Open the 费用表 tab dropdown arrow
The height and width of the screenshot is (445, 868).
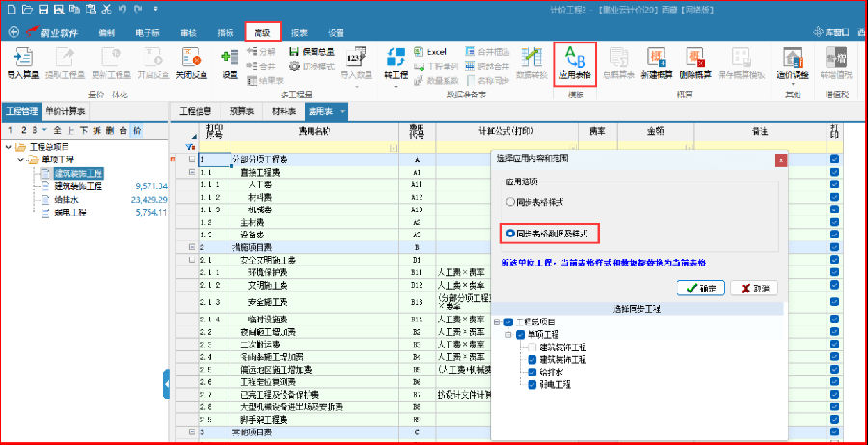[x=342, y=112]
